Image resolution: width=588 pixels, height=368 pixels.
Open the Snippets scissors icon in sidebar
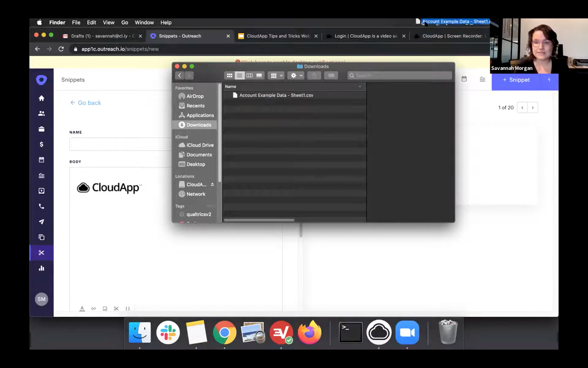(42, 253)
